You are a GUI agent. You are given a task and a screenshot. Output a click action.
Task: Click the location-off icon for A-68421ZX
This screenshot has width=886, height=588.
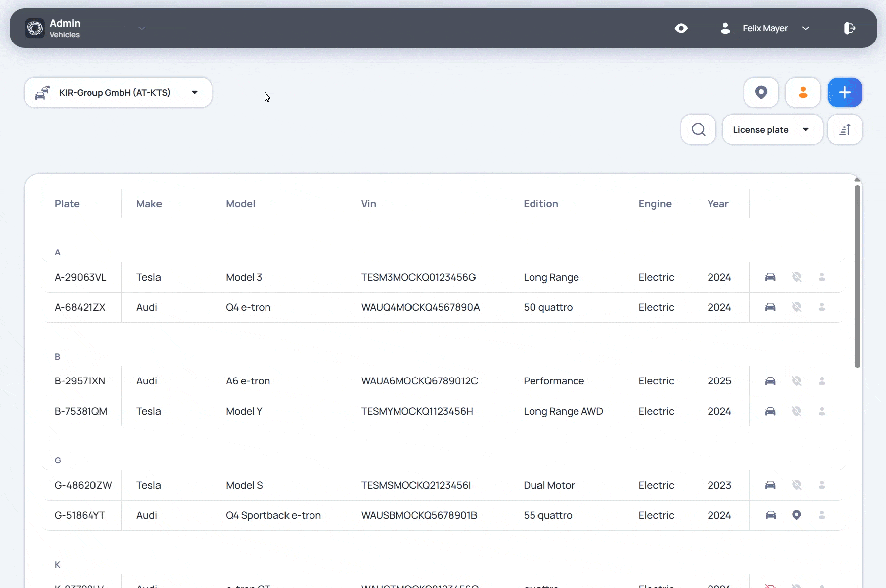797,307
